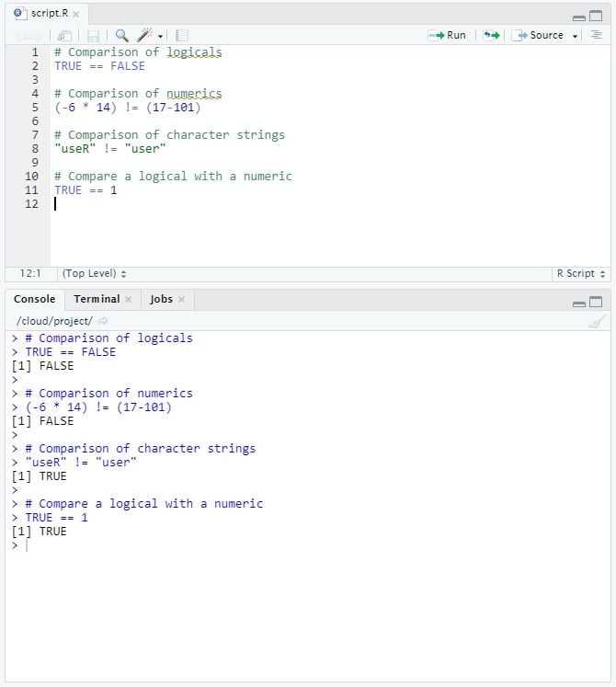
Task: Maximize the console pane
Action: (x=596, y=302)
